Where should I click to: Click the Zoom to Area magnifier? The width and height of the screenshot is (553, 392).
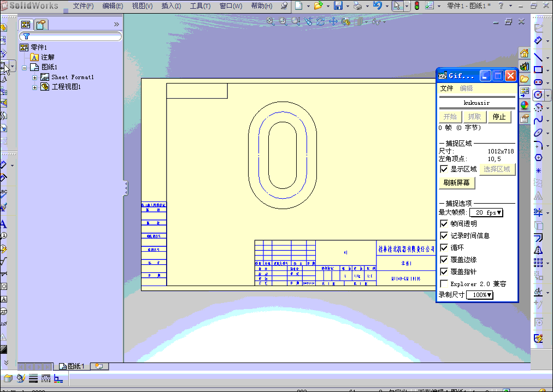[283, 21]
